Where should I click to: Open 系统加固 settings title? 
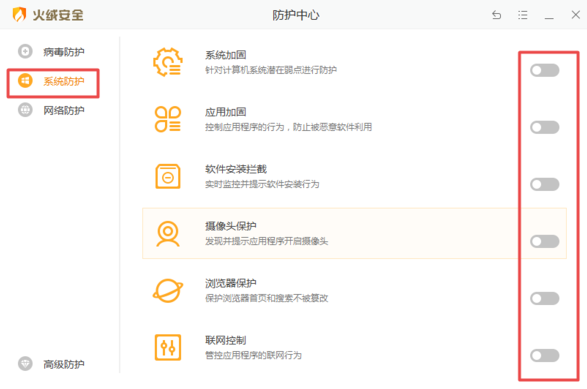225,55
